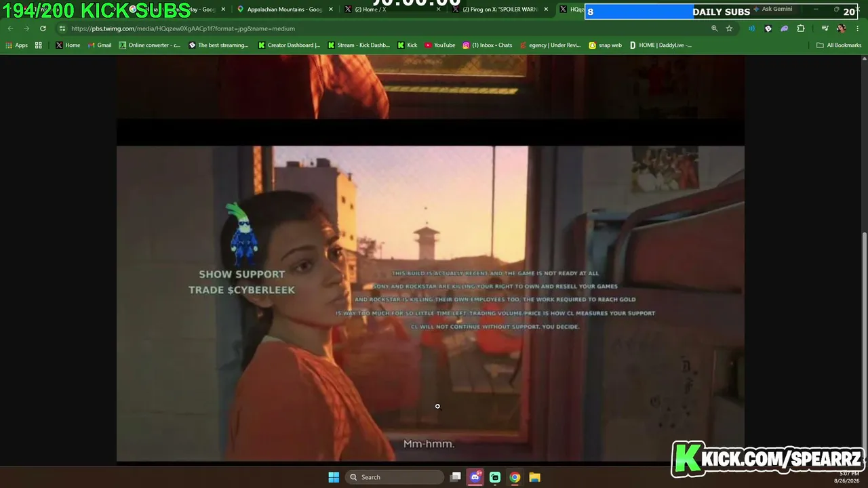Open the Kick bookmark

[x=408, y=45]
